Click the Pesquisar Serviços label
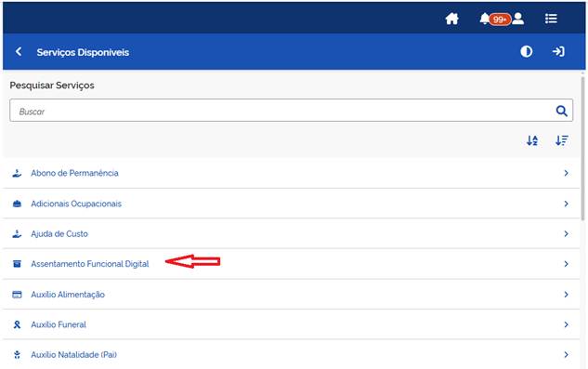This screenshot has width=588, height=369. click(52, 86)
